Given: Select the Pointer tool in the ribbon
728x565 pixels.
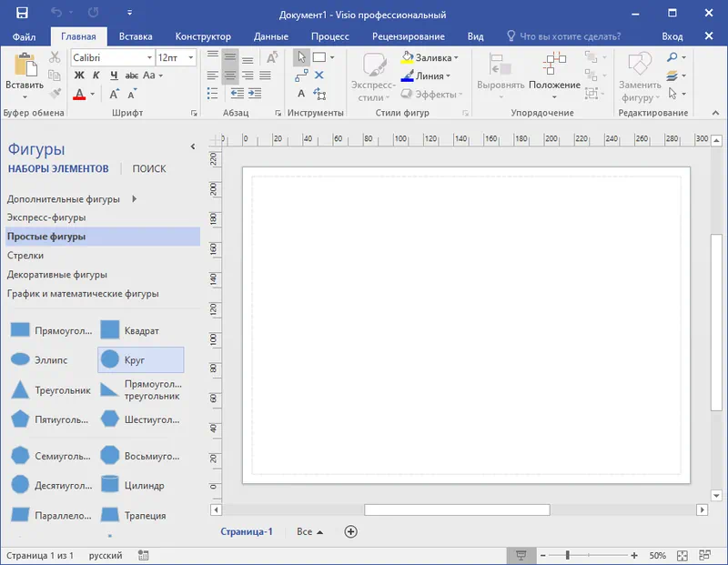Looking at the screenshot, I should pos(301,57).
